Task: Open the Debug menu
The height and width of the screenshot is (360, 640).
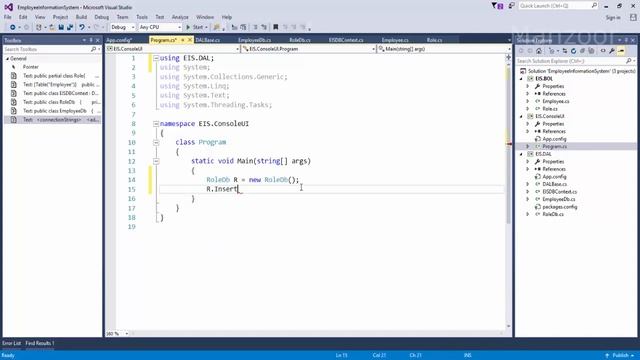Action: 102,17
